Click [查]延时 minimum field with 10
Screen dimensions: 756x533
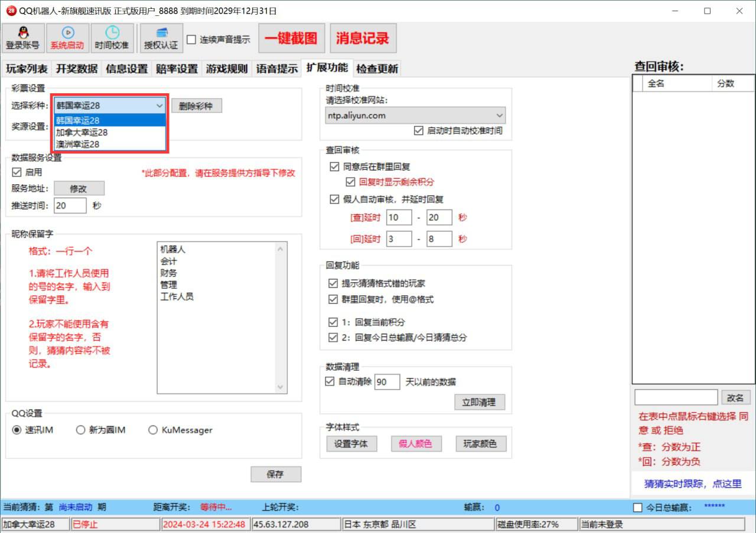coord(400,217)
